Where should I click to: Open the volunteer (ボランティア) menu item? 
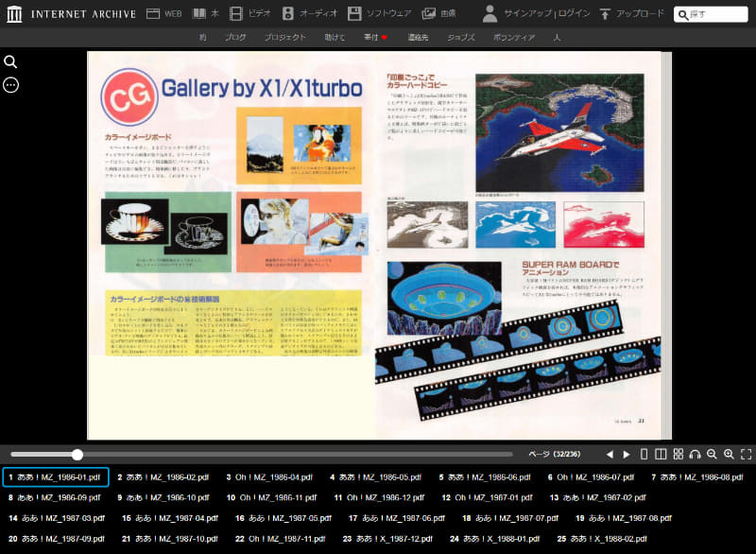pyautogui.click(x=514, y=37)
